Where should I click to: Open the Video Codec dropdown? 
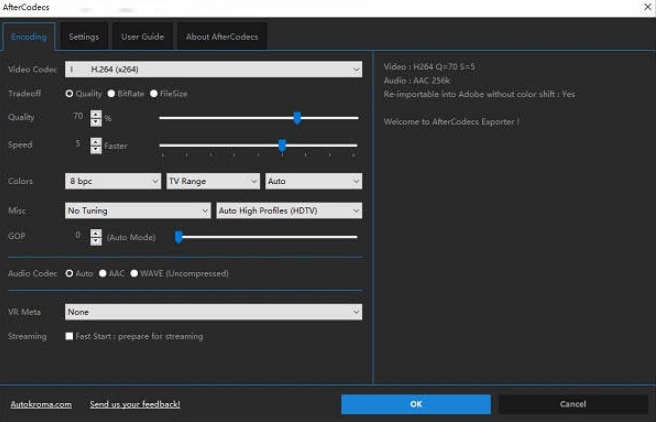click(x=213, y=69)
